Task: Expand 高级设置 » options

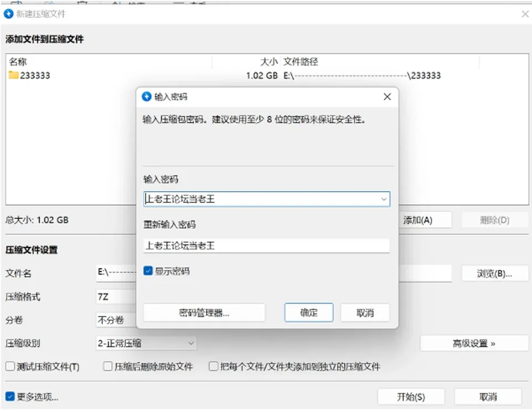Action: (474, 344)
